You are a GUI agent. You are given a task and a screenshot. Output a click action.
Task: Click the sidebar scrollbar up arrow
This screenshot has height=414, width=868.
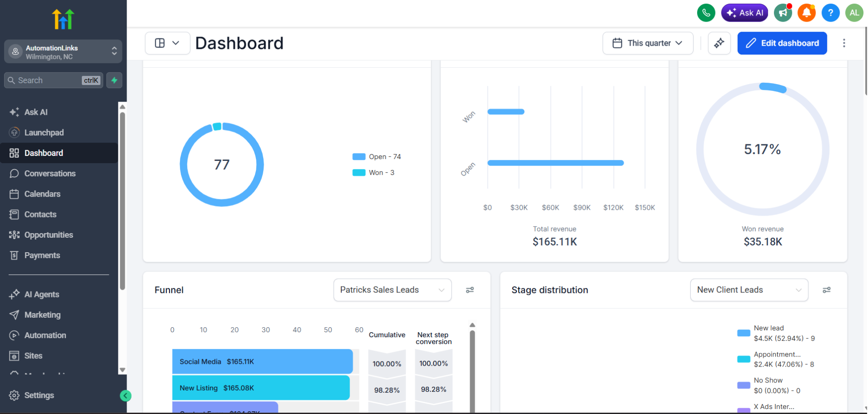(122, 107)
